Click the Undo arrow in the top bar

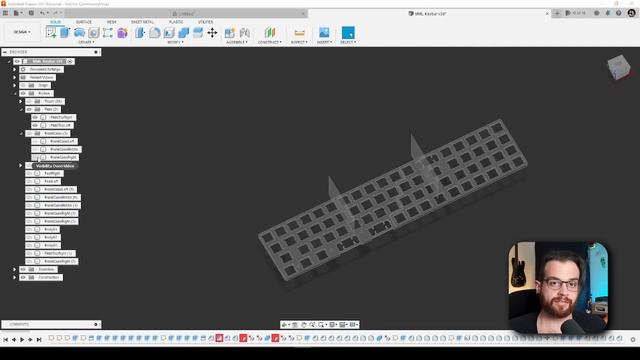[42, 13]
